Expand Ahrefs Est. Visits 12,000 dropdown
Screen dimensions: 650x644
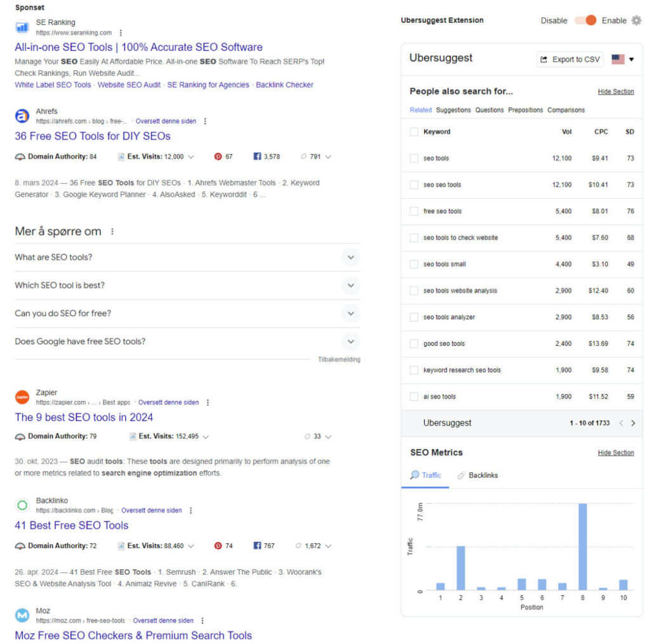(191, 157)
